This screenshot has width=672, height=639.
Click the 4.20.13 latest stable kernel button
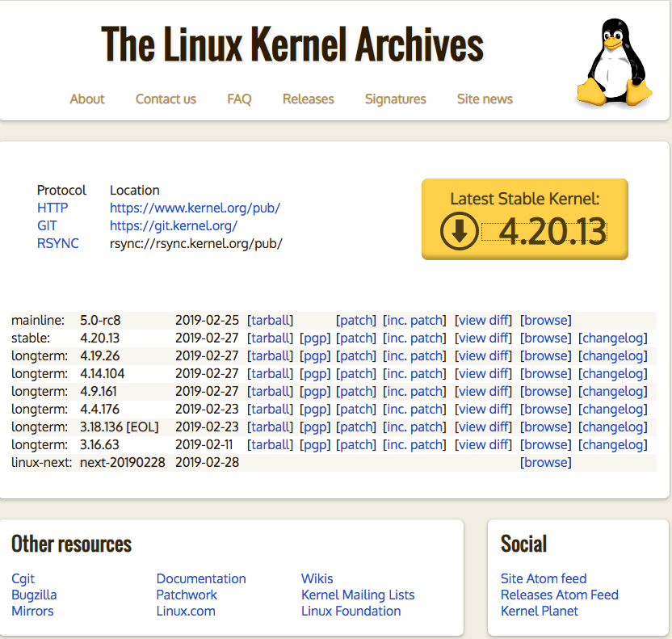click(524, 219)
